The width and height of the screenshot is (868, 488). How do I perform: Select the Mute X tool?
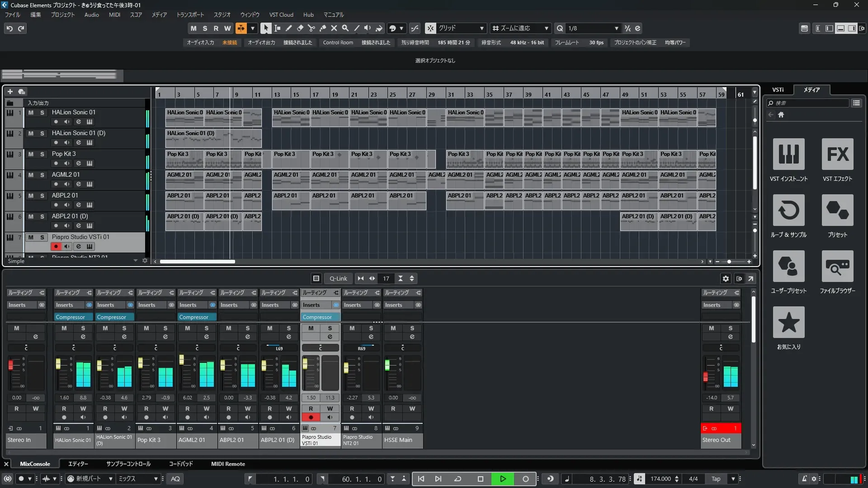[334, 28]
